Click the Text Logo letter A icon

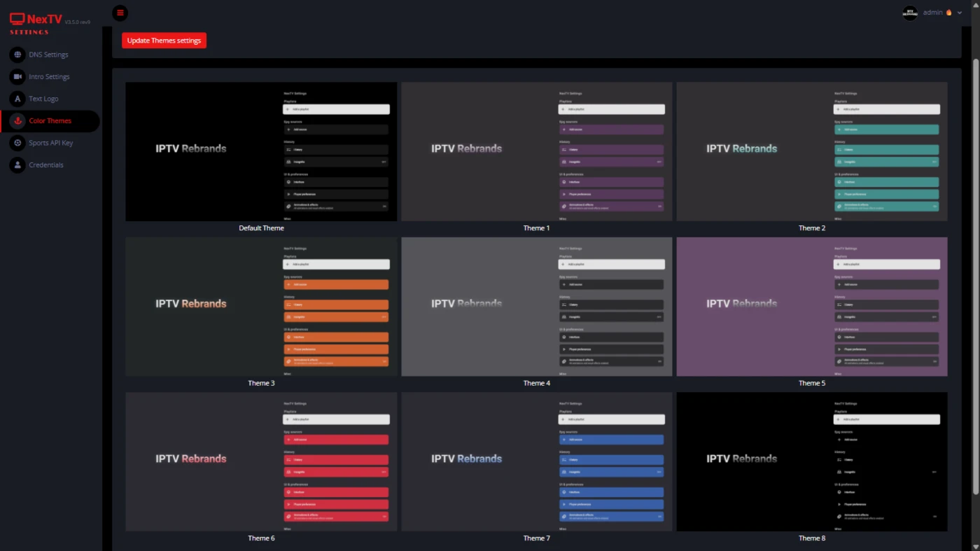pos(17,99)
